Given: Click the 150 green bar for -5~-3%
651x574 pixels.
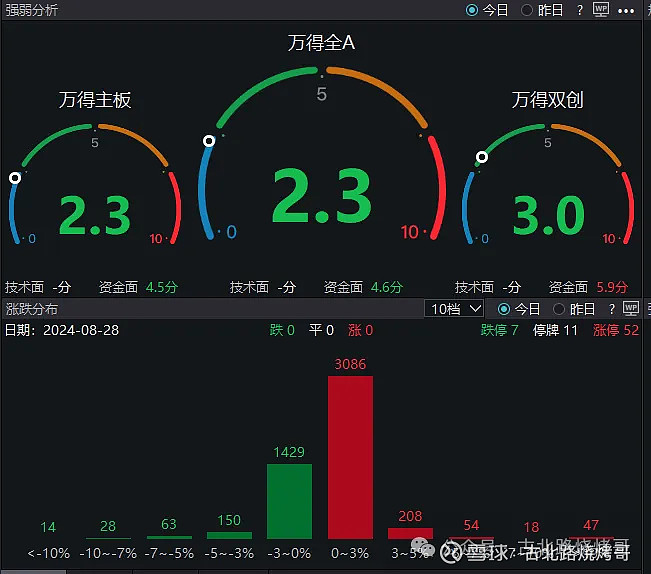Looking at the screenshot, I should pos(229,535).
